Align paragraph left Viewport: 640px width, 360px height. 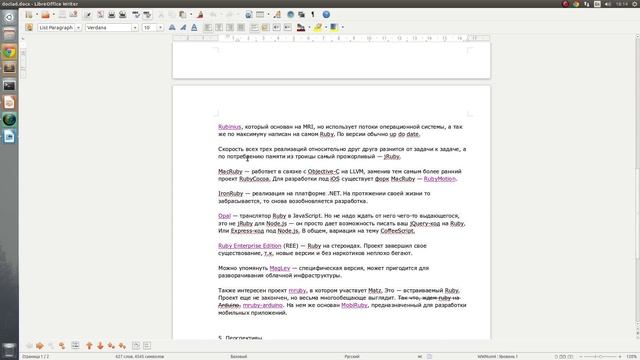pos(208,27)
